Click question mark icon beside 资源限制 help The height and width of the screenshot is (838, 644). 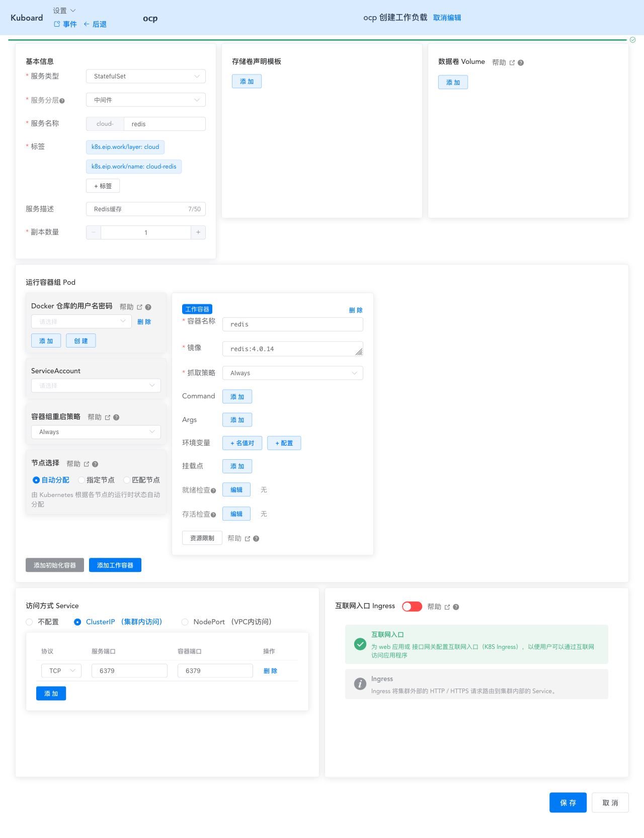pyautogui.click(x=256, y=539)
